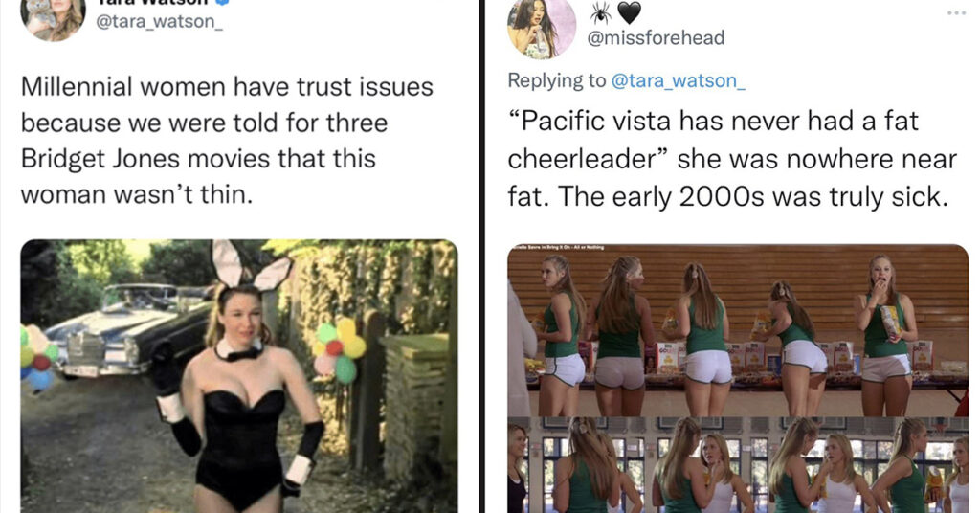980x513 pixels.
Task: Click the 'Millennial women have trust issues' tweet text
Action: pyautogui.click(x=227, y=141)
